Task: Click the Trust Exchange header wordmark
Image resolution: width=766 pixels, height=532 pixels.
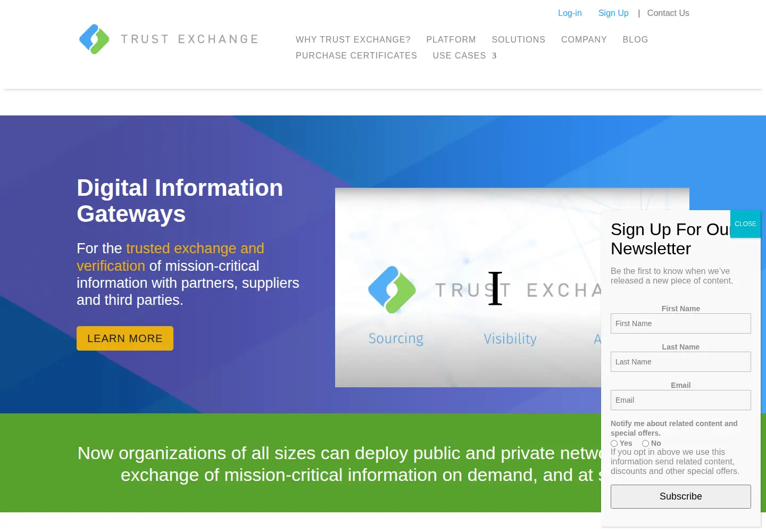Action: point(189,39)
